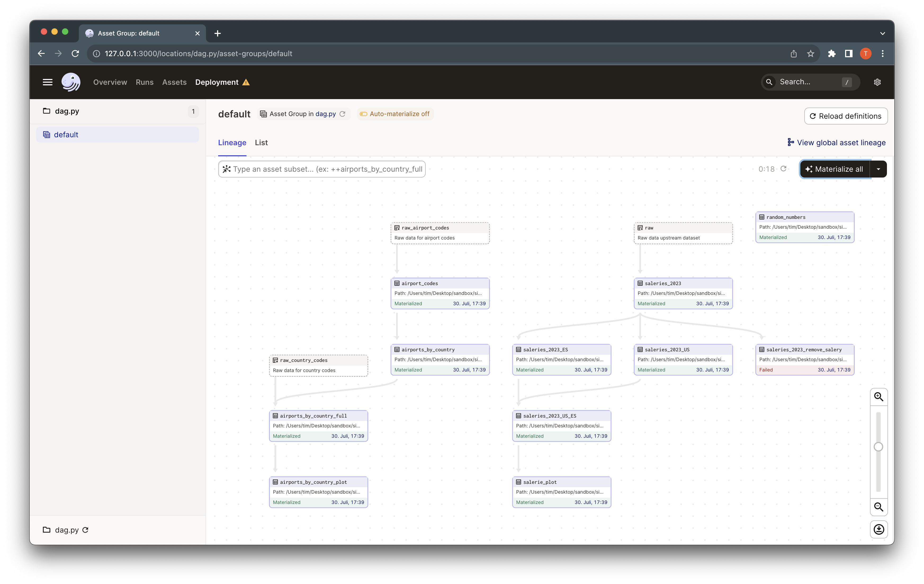Click the zoom-in magnifier on the lineage graph
Screen dimensions: 924x584
click(879, 397)
